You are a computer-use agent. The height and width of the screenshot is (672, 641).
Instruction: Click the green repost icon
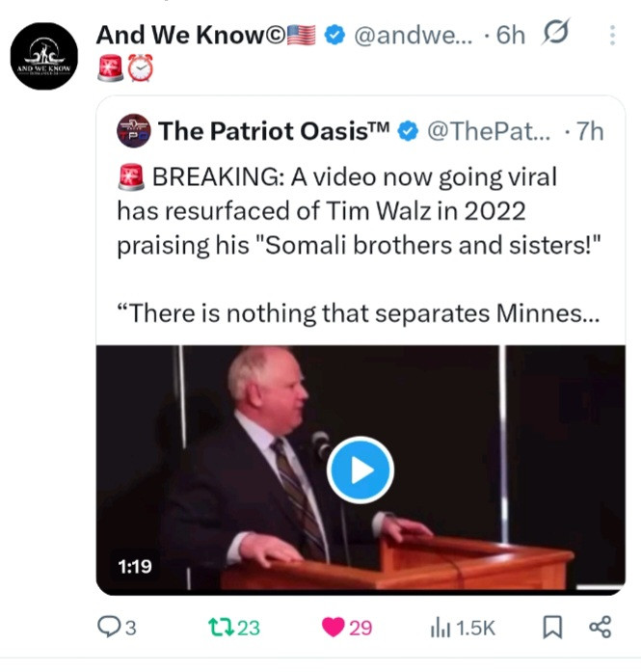click(221, 627)
